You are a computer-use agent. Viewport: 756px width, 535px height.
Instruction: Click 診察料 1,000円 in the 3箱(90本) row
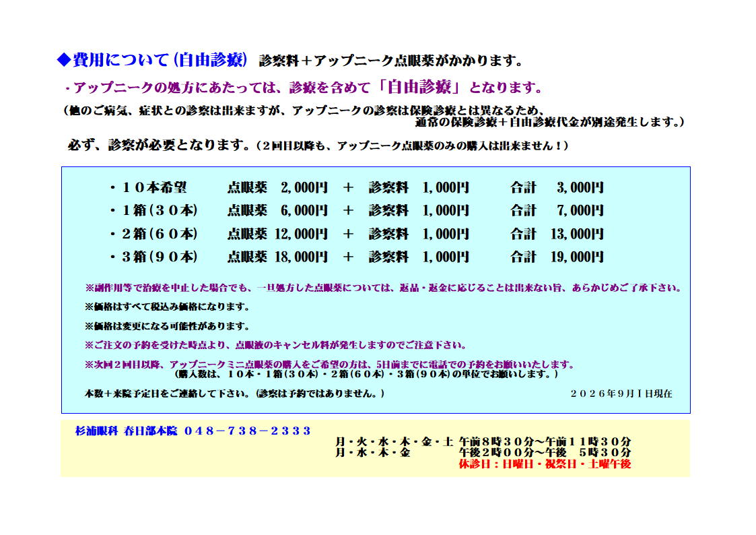point(419,257)
